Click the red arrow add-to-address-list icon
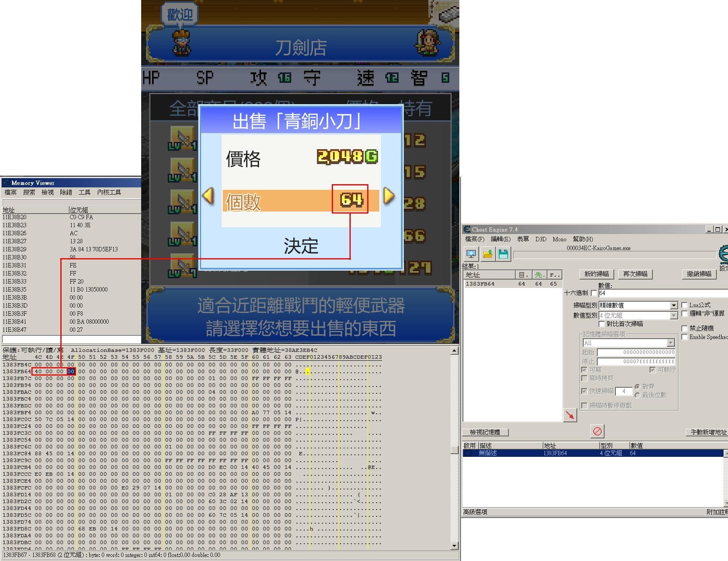The width and height of the screenshot is (728, 561). [570, 415]
